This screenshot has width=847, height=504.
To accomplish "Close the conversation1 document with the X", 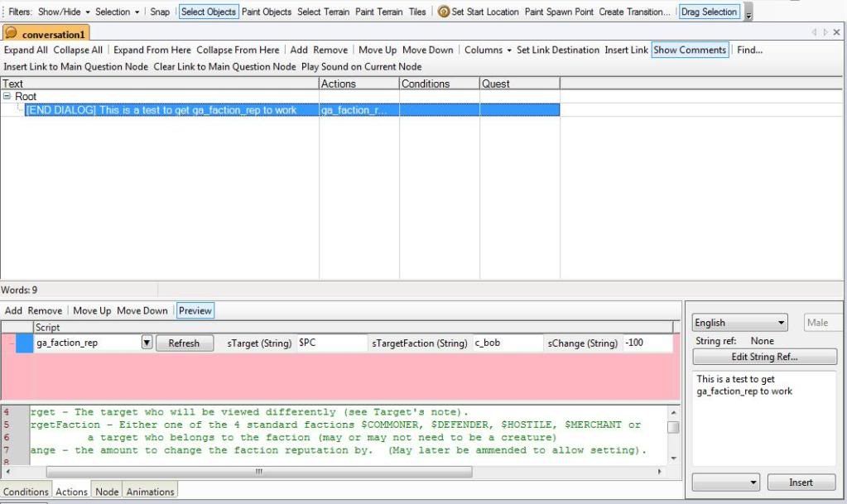I will tap(836, 32).
